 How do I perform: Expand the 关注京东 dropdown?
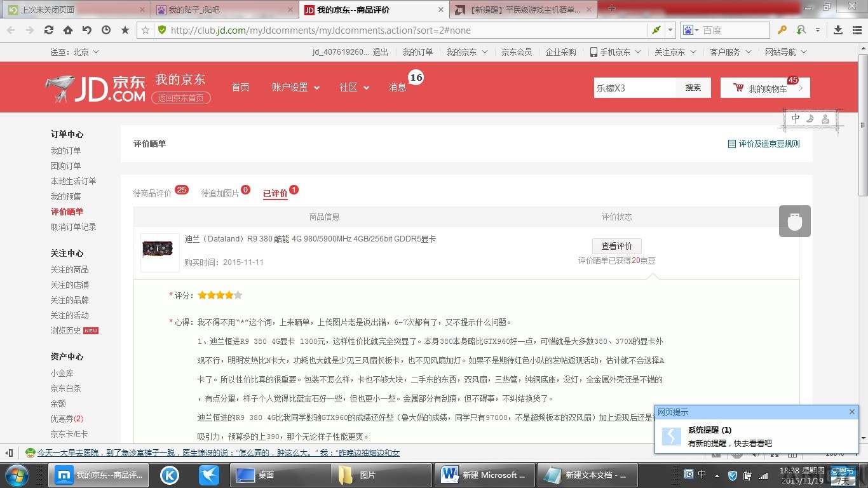675,52
